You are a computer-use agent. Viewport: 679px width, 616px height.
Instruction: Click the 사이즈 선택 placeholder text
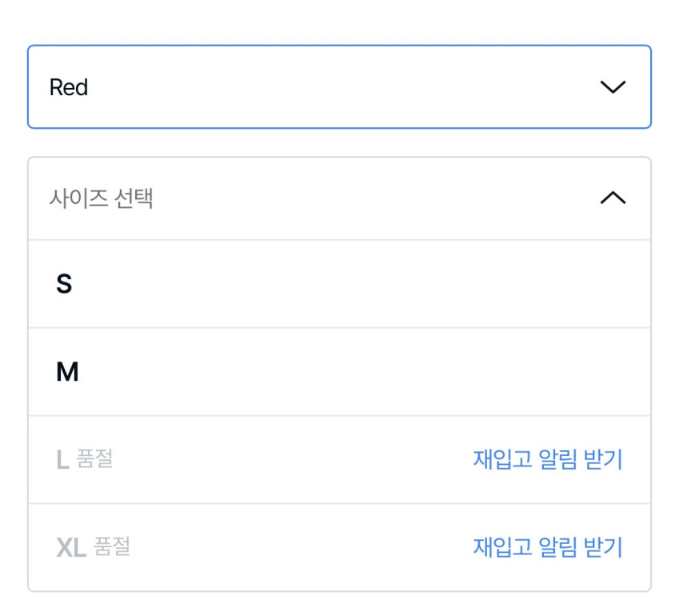click(102, 198)
